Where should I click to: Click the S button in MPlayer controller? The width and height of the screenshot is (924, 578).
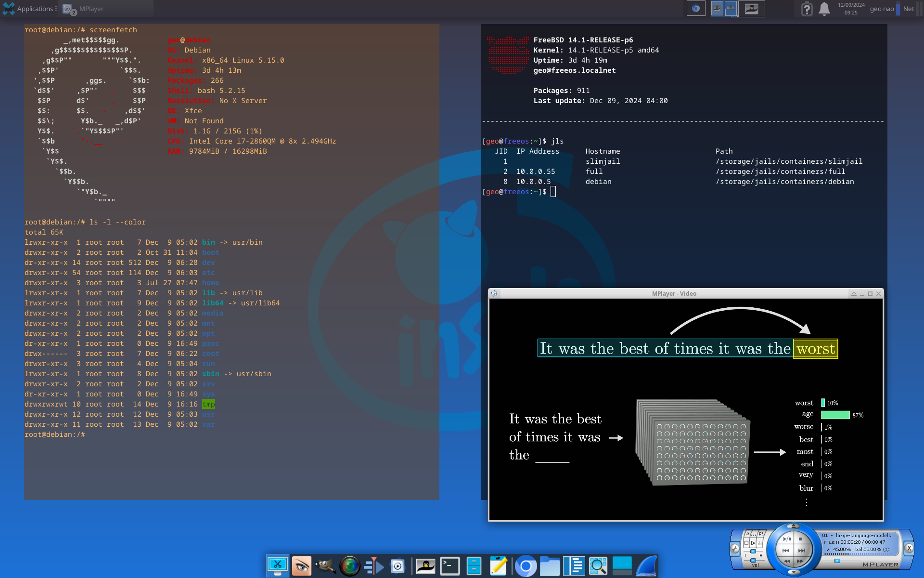click(x=748, y=533)
